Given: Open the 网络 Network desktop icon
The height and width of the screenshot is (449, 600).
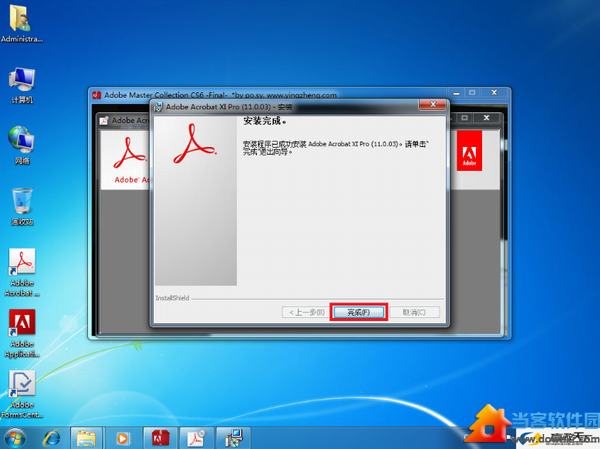Looking at the screenshot, I should (22, 145).
